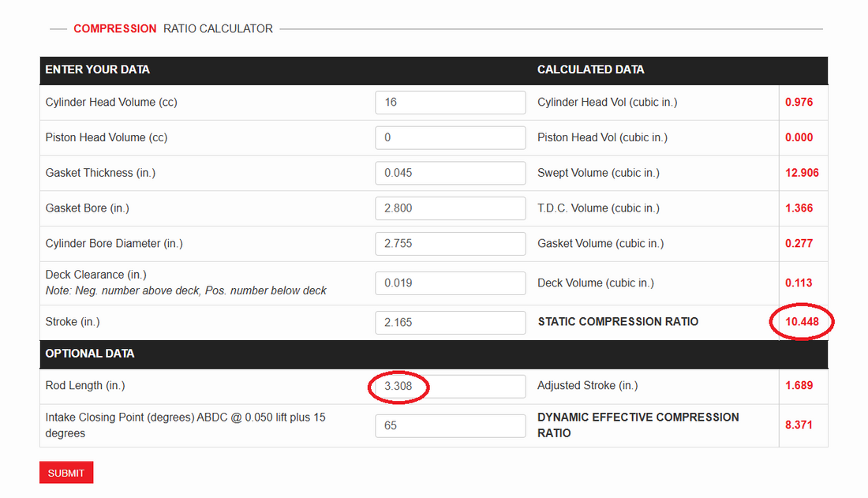Focus the Cylinder Bore Diameter field
The width and height of the screenshot is (868, 498).
450,244
